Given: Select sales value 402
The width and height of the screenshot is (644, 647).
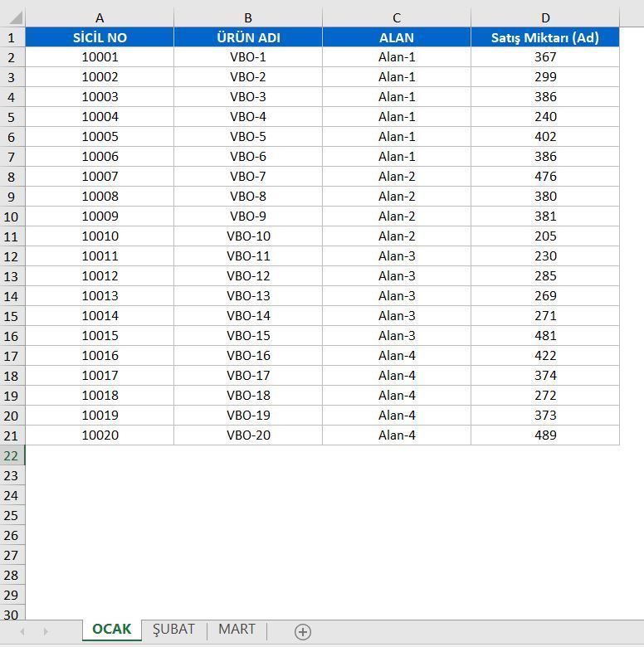Looking at the screenshot, I should coord(545,137).
